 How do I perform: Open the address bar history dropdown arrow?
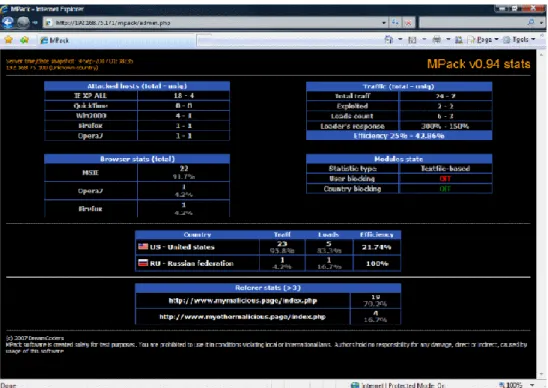(x=384, y=23)
